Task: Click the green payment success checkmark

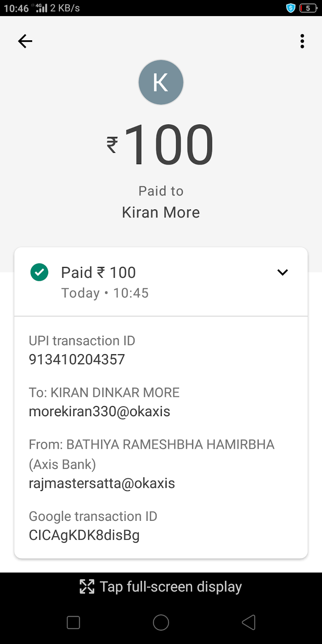Action: 39,272
